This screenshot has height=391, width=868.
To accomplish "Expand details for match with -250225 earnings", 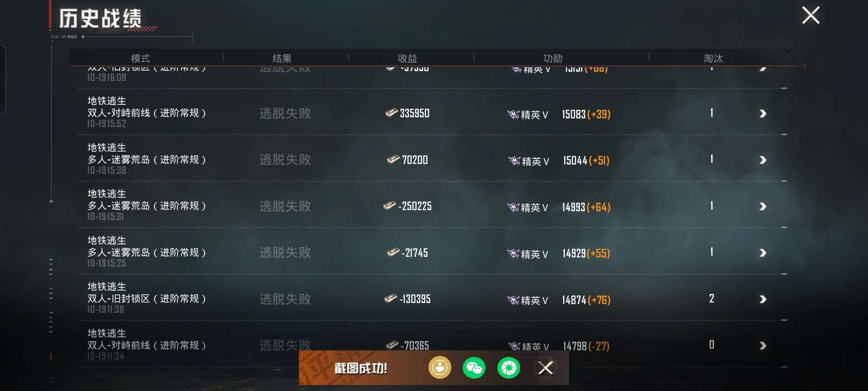I will point(763,206).
